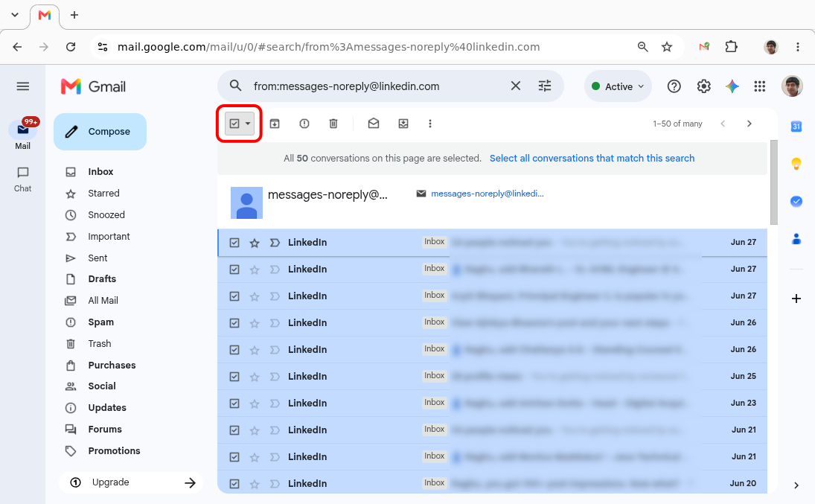Open the Social category
Viewport: 815px width, 504px height.
[x=102, y=386]
